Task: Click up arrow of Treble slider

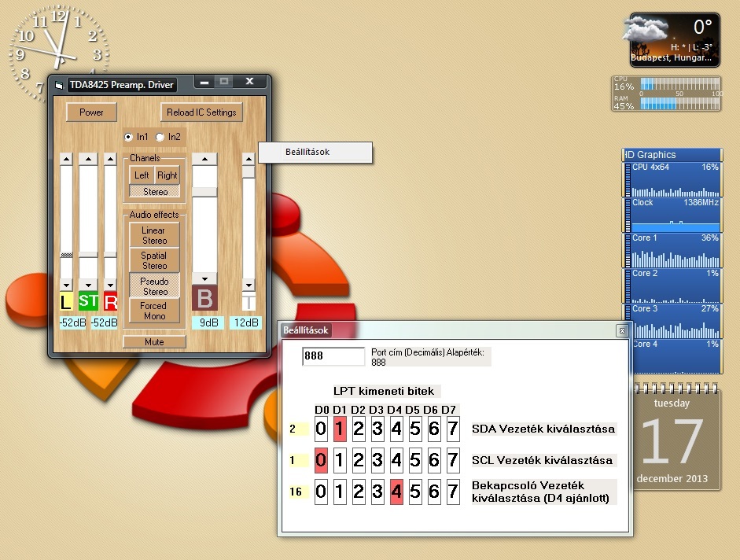Action: (249, 159)
